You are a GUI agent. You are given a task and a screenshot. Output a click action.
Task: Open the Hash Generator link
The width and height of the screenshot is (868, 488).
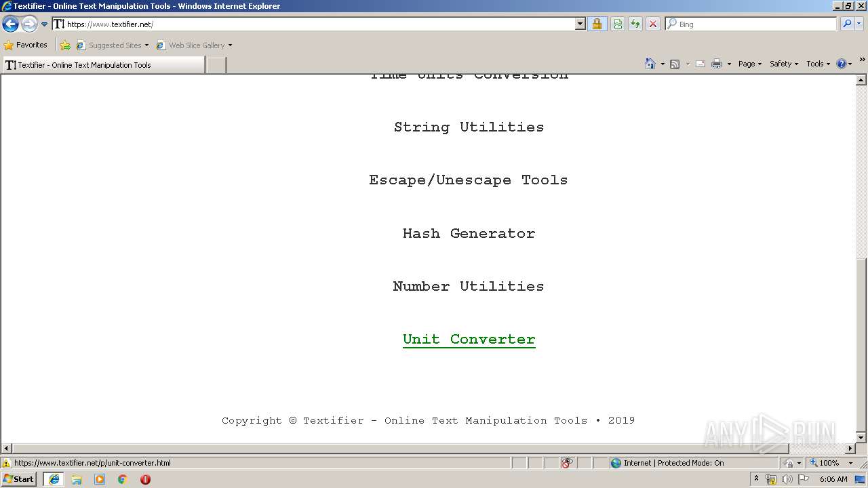pos(469,233)
